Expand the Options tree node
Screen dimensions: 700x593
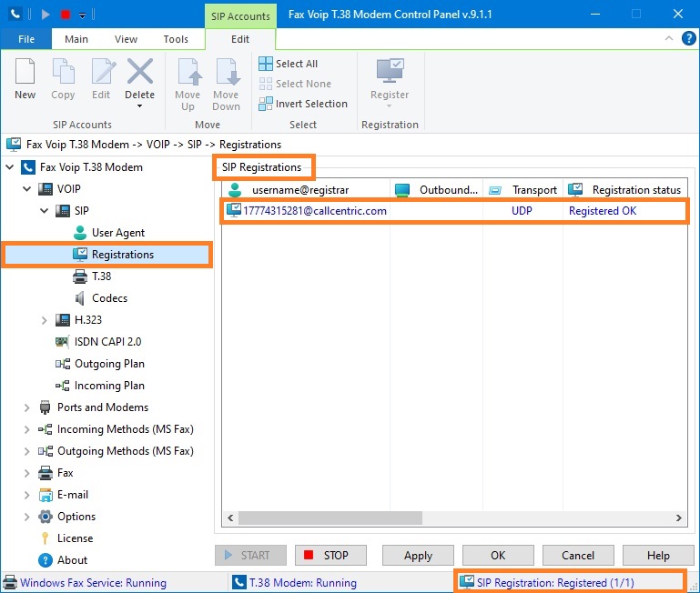point(26,518)
